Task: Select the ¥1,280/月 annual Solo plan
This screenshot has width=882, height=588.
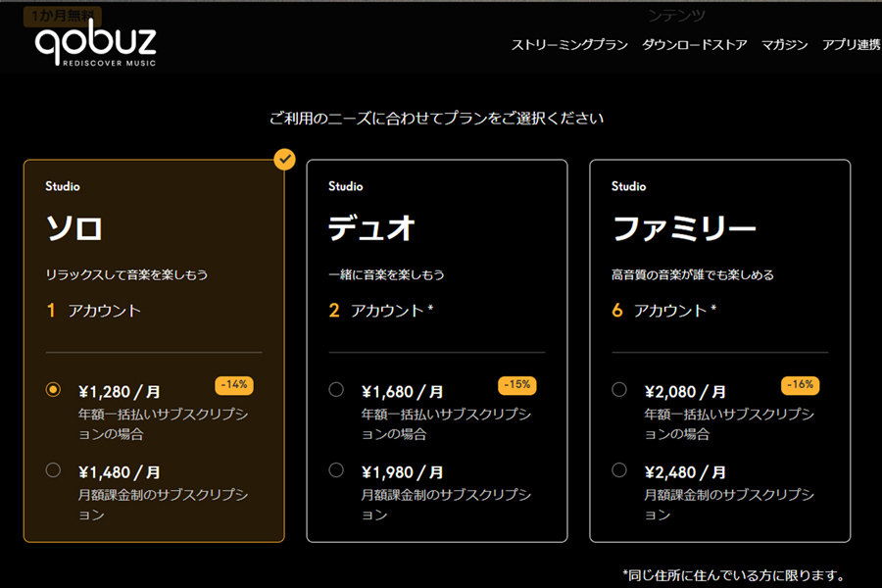Action: pyautogui.click(x=53, y=389)
